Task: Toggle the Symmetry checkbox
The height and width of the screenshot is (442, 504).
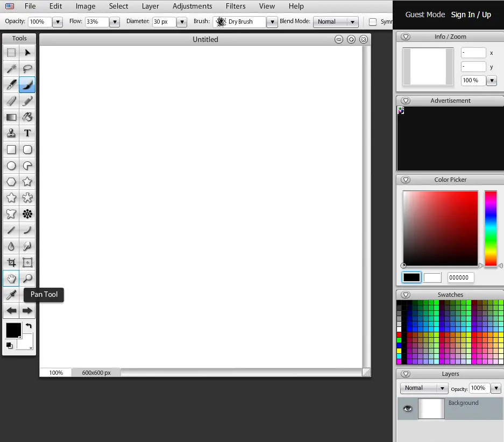Action: click(372, 22)
